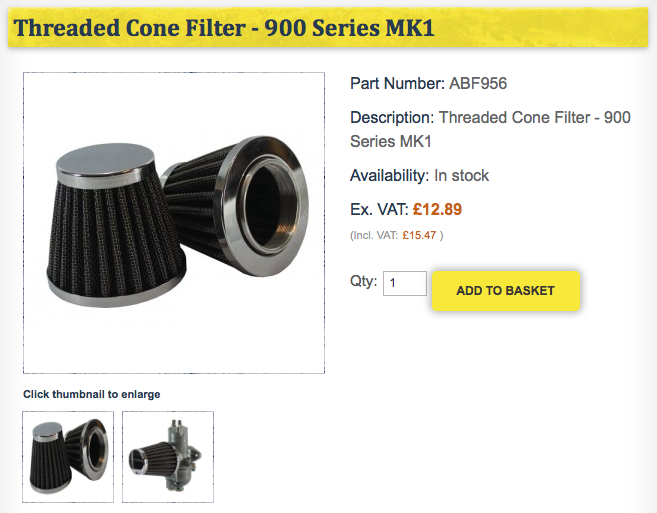The image size is (657, 513).
Task: Click the '900 Series MK1' heading text
Action: tap(349, 28)
